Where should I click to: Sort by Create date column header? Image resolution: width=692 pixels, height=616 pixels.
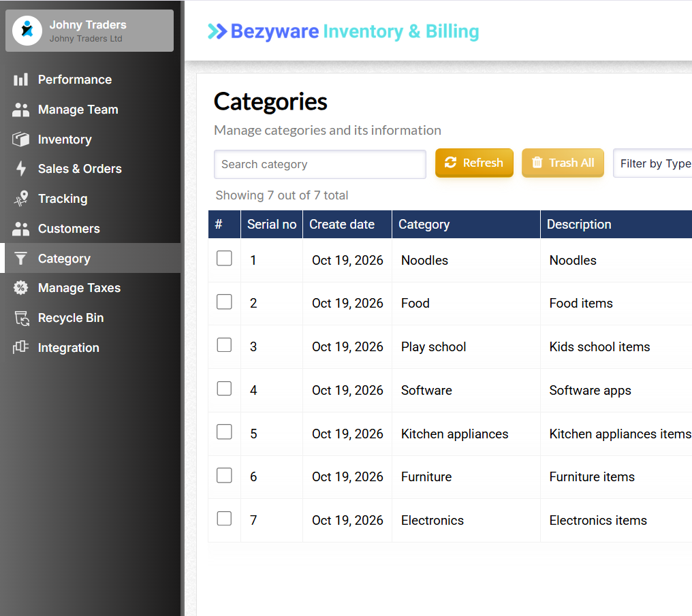click(x=347, y=225)
